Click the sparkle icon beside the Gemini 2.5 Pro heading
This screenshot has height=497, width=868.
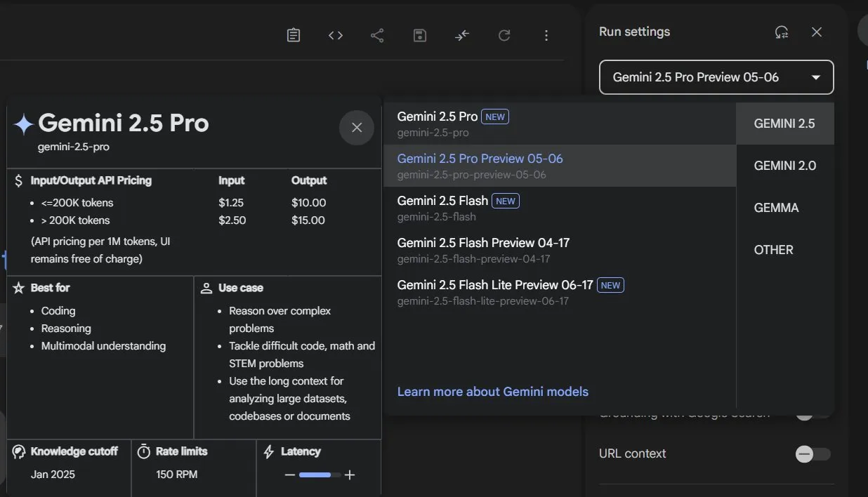point(23,124)
